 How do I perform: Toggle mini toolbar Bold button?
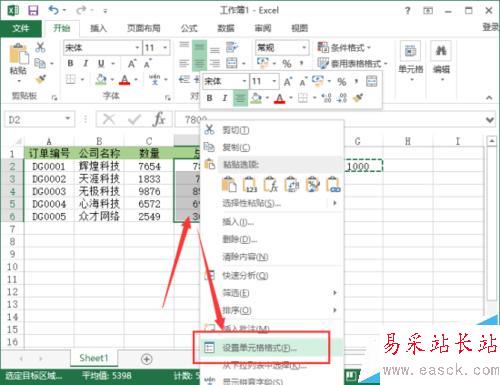click(209, 98)
